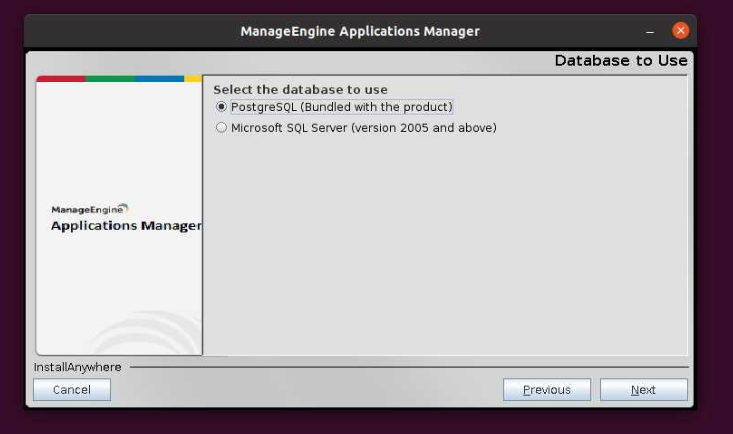The image size is (733, 434).
Task: Click the blue segment of the color stripe
Action: coord(160,78)
